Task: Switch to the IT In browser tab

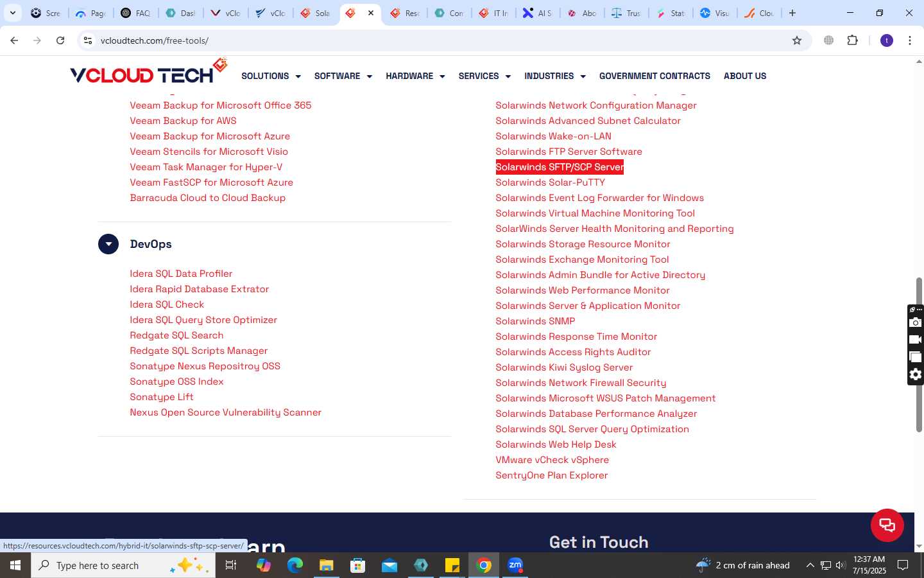Action: tap(493, 13)
